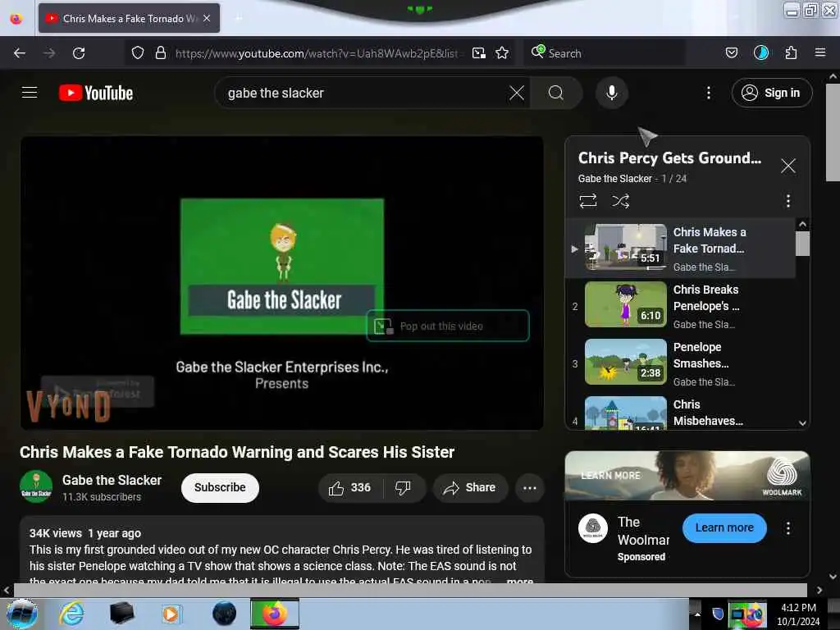Share the video
Screen dimensions: 840x630
coord(470,488)
